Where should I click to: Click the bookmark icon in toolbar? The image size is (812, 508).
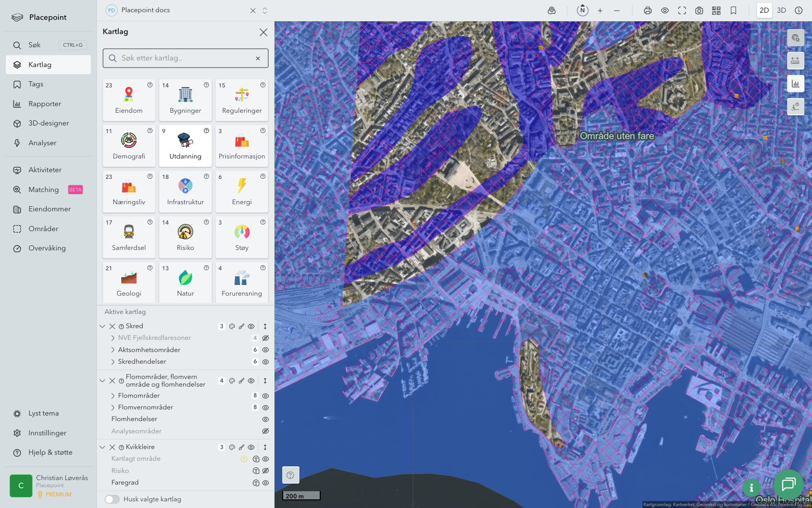733,11
